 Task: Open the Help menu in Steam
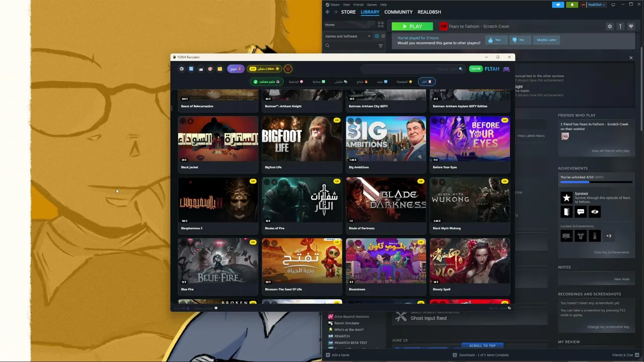pos(383,5)
